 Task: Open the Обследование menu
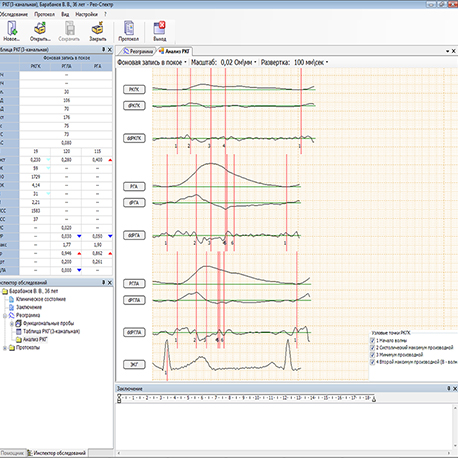pyautogui.click(x=14, y=14)
